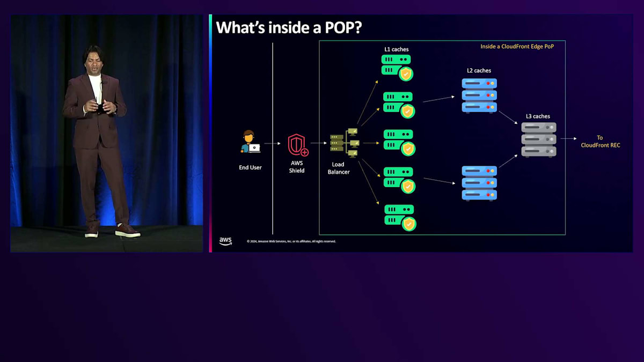
Task: Click the "AWS Shield" caption
Action: pos(297,167)
